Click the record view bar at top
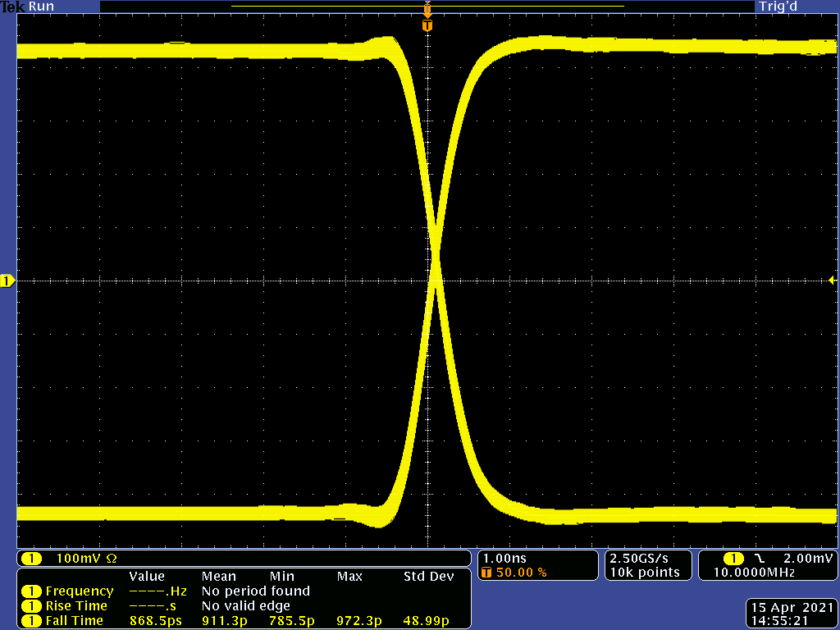Screen dimensions: 840x630 tap(427, 7)
